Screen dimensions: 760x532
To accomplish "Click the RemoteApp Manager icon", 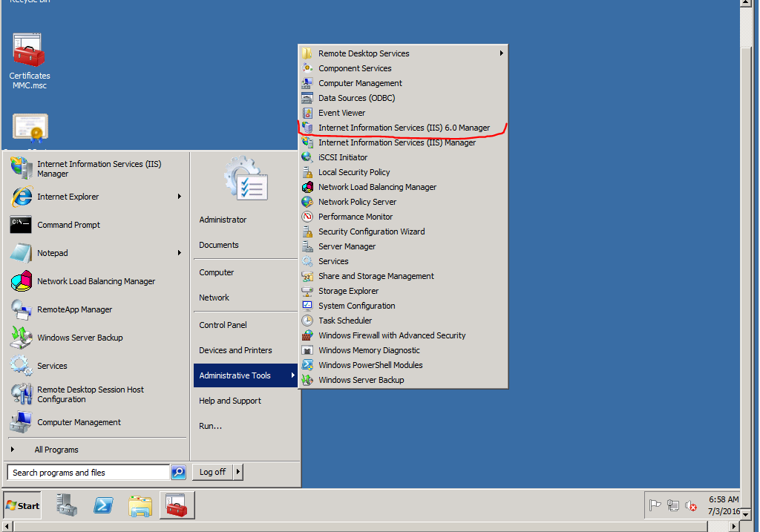I will 21,309.
